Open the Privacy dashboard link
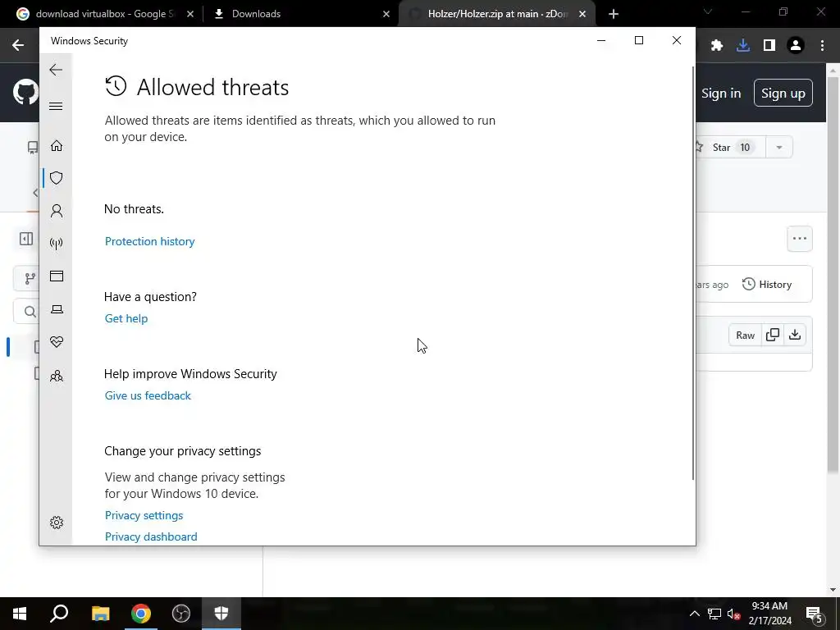 151,536
